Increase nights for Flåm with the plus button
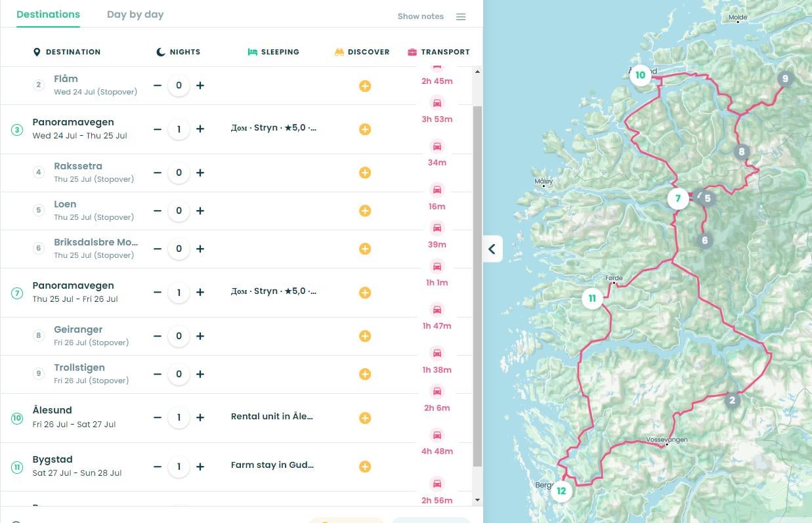Viewport: 812px width, 523px height. pos(200,85)
